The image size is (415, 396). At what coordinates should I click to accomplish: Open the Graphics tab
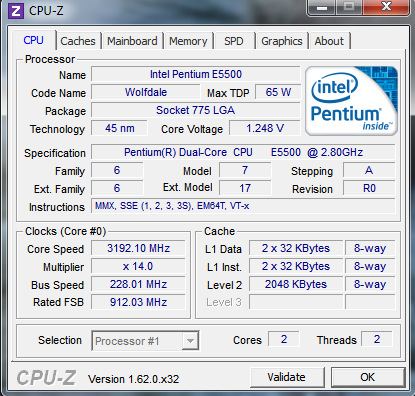tap(282, 41)
